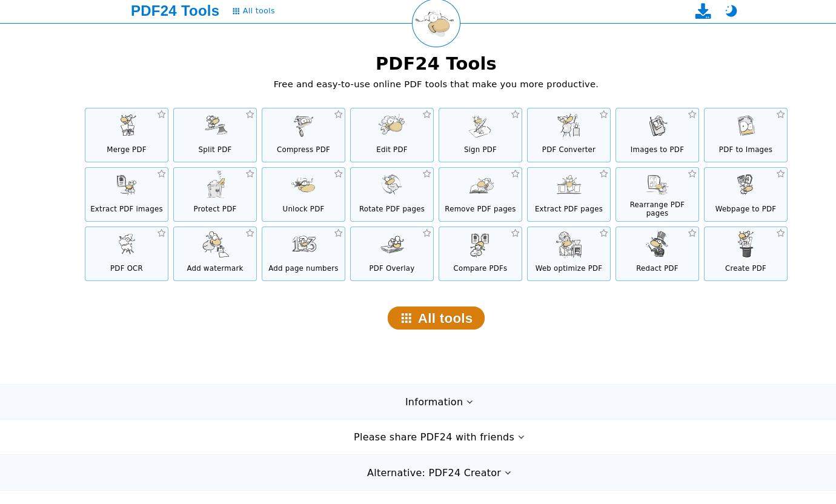Click the Add watermark tool icon
This screenshot has height=504, width=836.
point(215,244)
